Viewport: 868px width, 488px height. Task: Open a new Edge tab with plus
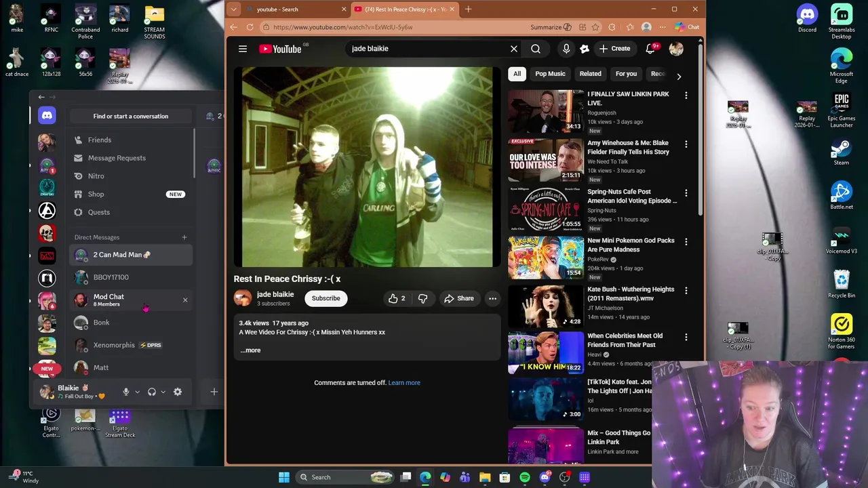(x=468, y=9)
